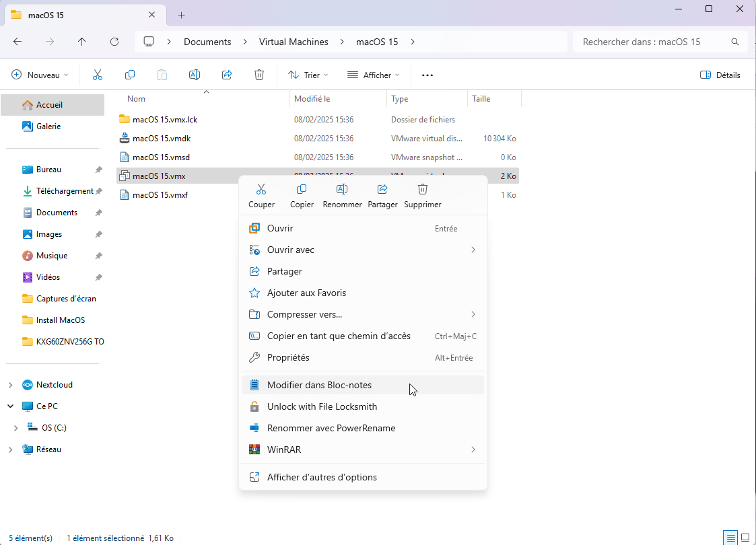This screenshot has height=545, width=756.
Task: Select Propriétés in the context menu
Action: click(363, 357)
